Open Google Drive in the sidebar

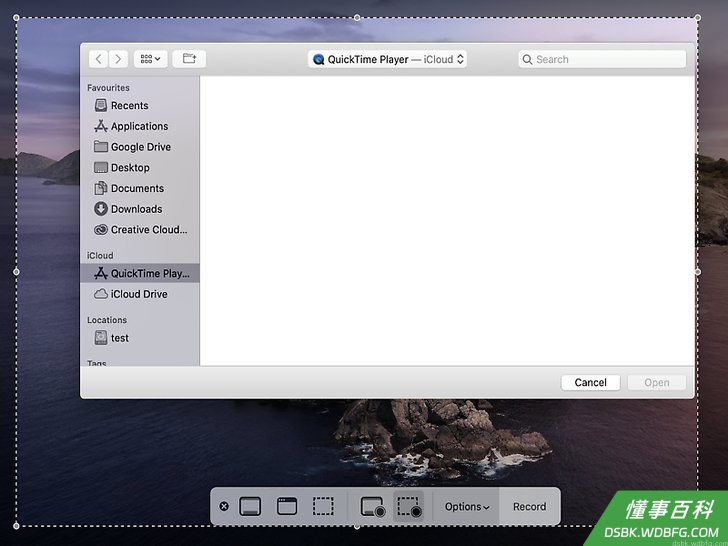coord(139,147)
